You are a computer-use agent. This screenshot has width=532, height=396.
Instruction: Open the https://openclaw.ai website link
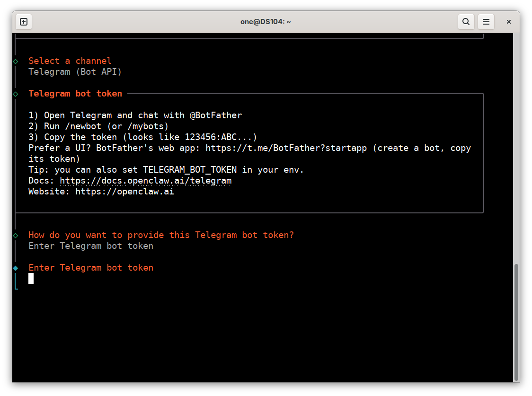pos(124,192)
